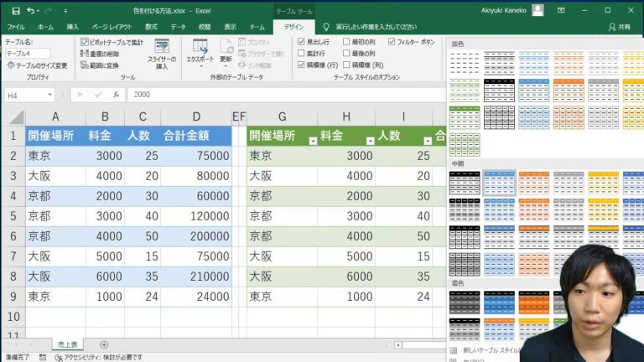
Task: Choose black medium table style first in 中間
Action: point(465,183)
